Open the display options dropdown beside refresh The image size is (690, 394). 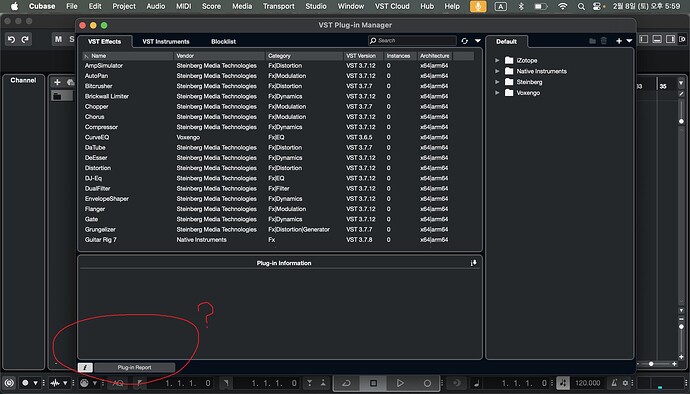click(478, 41)
